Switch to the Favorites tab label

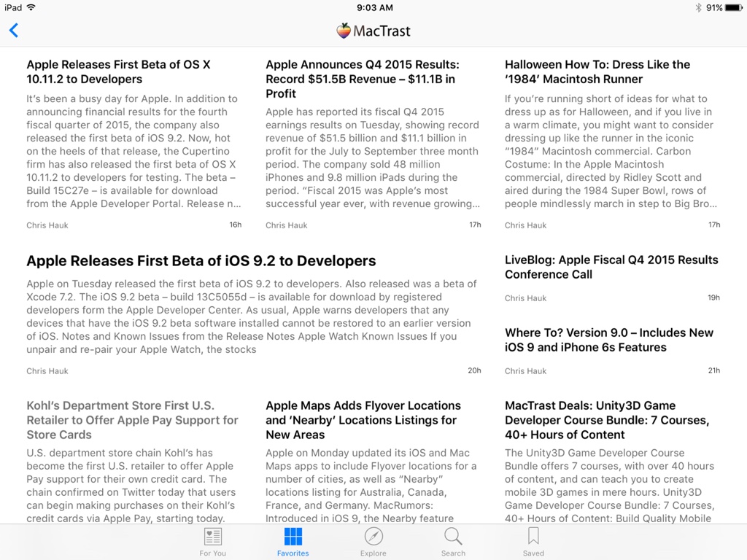pos(293,553)
